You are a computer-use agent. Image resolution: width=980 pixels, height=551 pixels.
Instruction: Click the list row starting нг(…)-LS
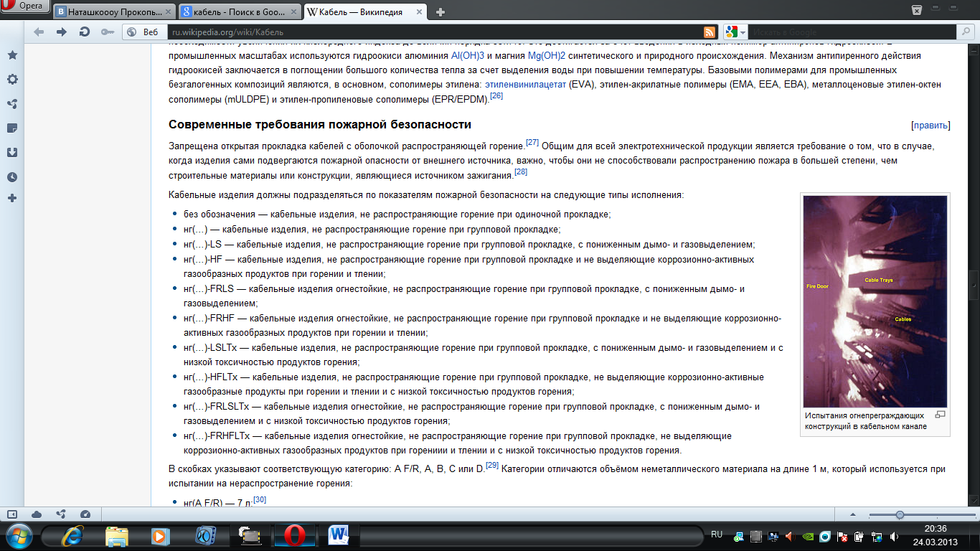[469, 245]
